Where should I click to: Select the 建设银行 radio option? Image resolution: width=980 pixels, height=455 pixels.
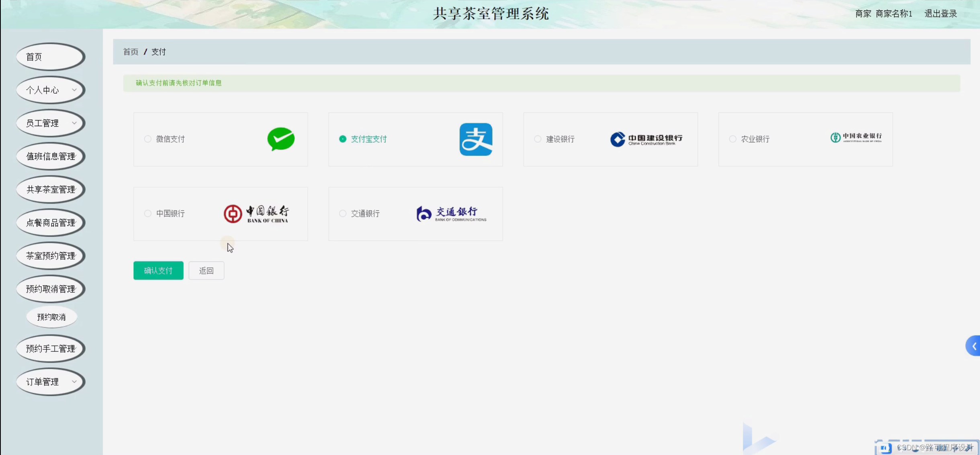coord(538,139)
